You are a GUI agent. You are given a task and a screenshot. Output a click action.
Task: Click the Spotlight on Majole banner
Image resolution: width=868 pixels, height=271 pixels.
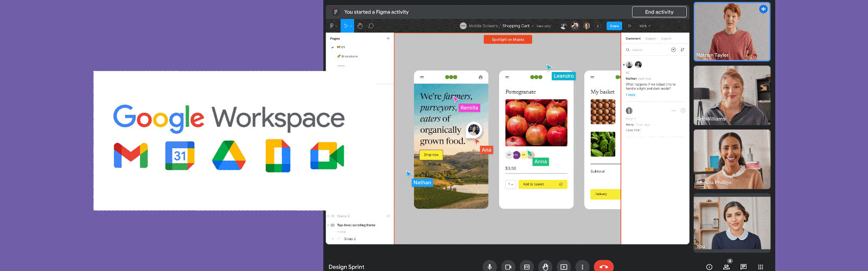[508, 40]
